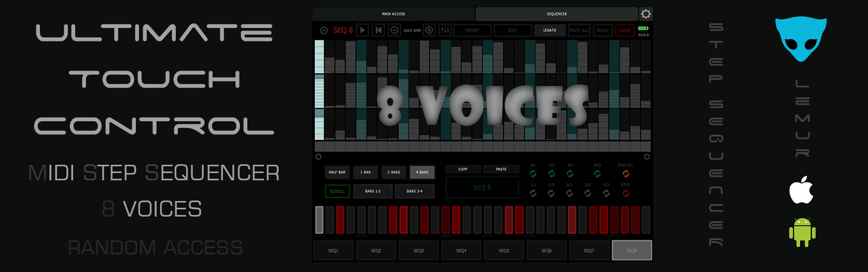The width and height of the screenshot is (868, 272).
Task: Toggle the last step pad in the row
Action: click(646, 220)
